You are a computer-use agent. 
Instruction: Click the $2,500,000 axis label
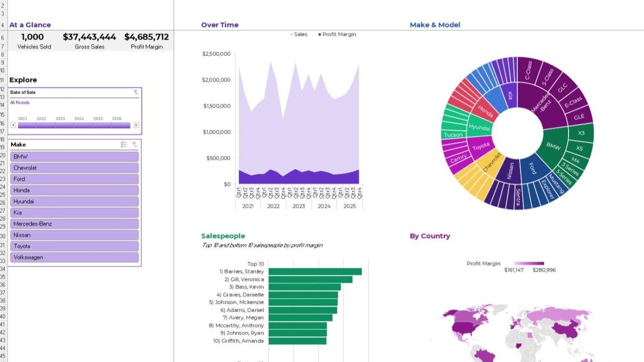coord(216,54)
